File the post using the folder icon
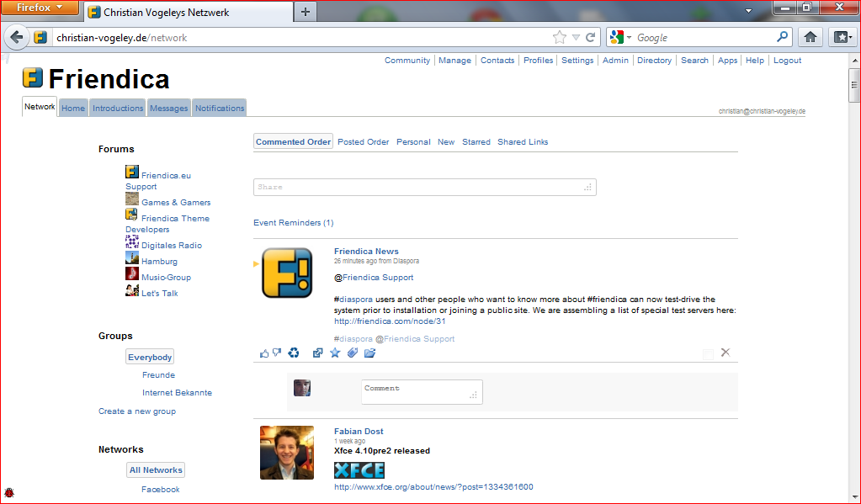 click(x=369, y=353)
